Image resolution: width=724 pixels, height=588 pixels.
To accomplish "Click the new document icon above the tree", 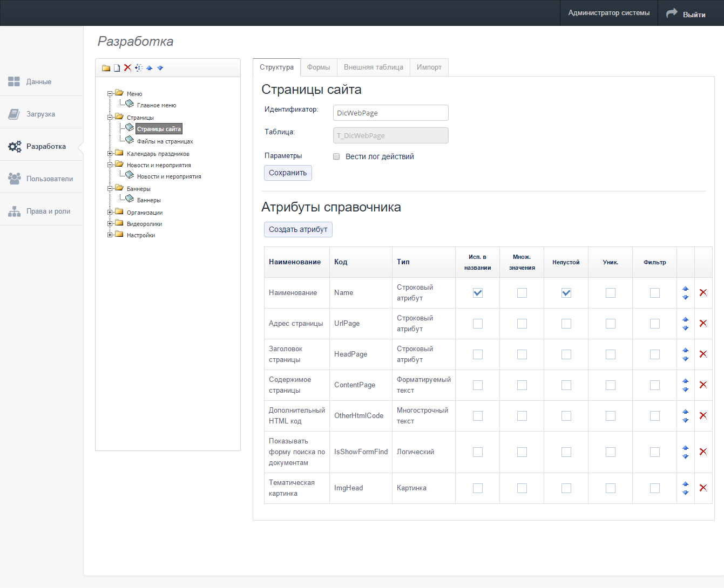I will pyautogui.click(x=117, y=68).
